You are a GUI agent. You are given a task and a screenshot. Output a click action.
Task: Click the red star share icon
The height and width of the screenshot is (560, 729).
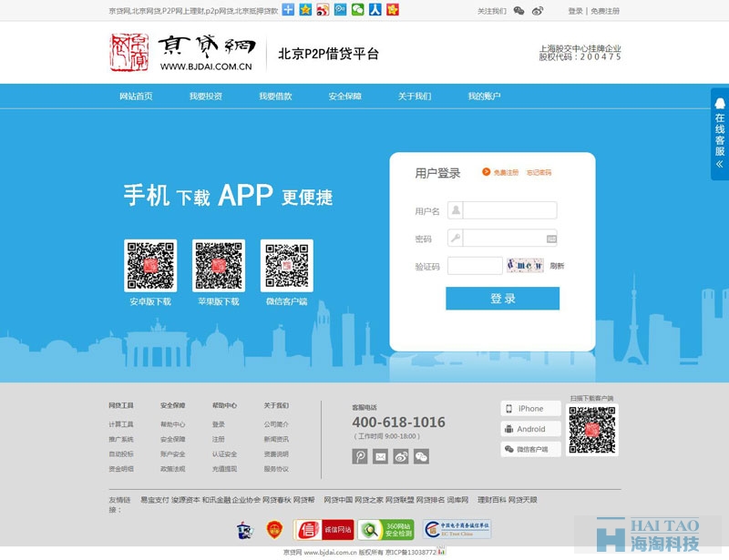[393, 10]
